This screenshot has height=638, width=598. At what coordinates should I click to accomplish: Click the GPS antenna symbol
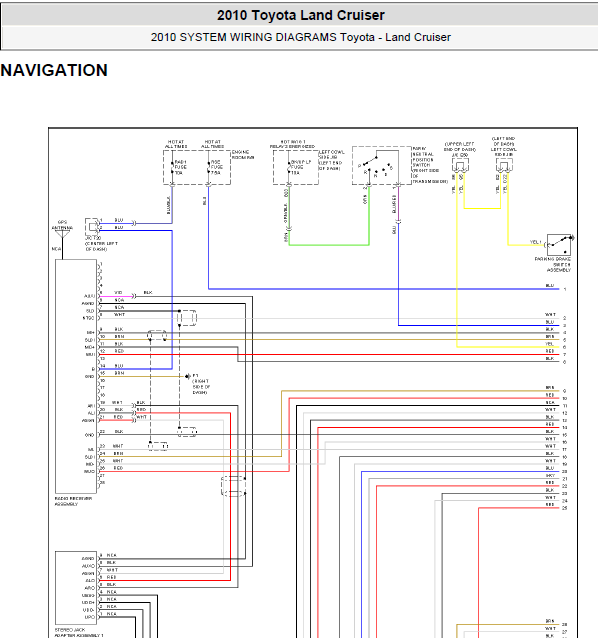[x=62, y=234]
